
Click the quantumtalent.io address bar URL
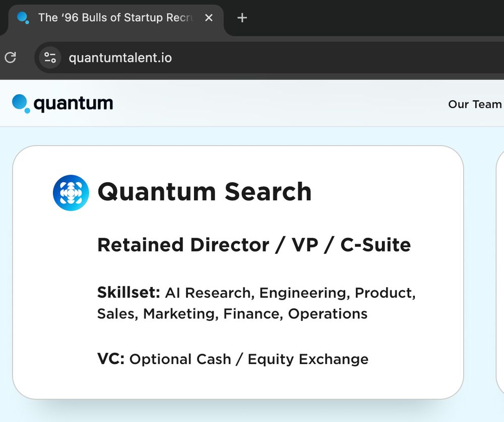[120, 58]
